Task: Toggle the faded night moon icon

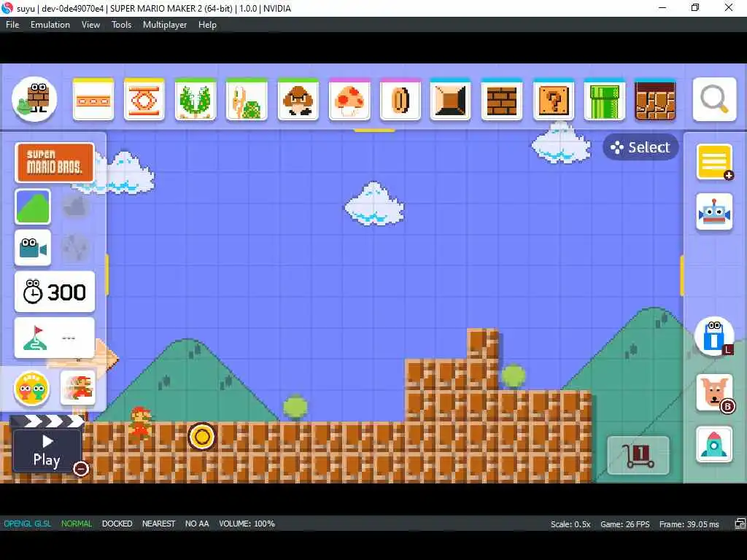Action: [76, 206]
